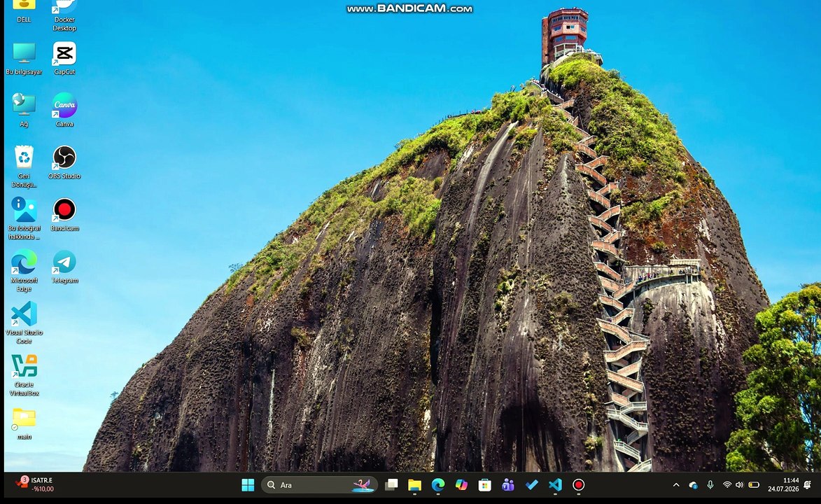Select the main folder on desktop

tap(24, 423)
